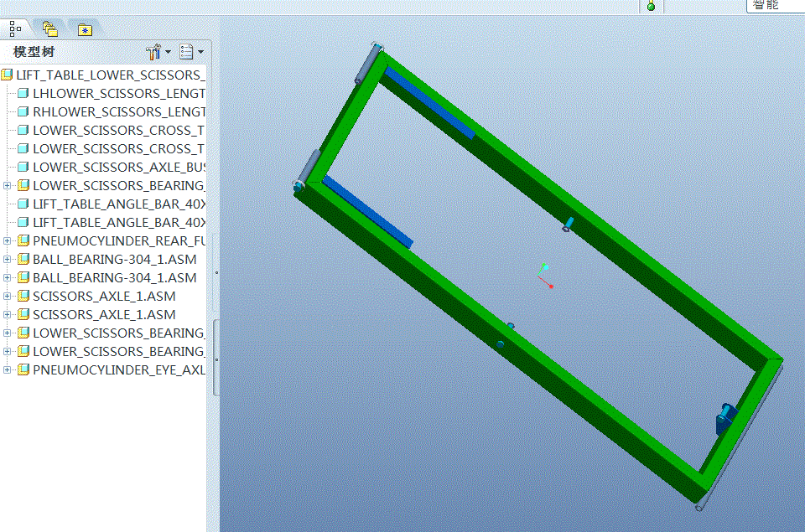Open the smart selection filter dropdown at top right
Screen dimensions: 805x532
pyautogui.click(x=775, y=6)
